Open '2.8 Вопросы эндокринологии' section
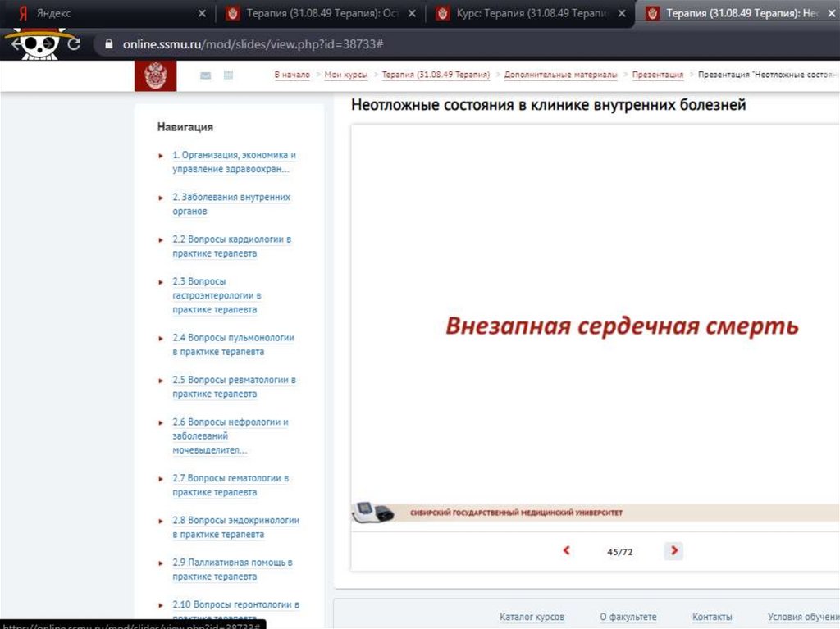 (x=235, y=527)
